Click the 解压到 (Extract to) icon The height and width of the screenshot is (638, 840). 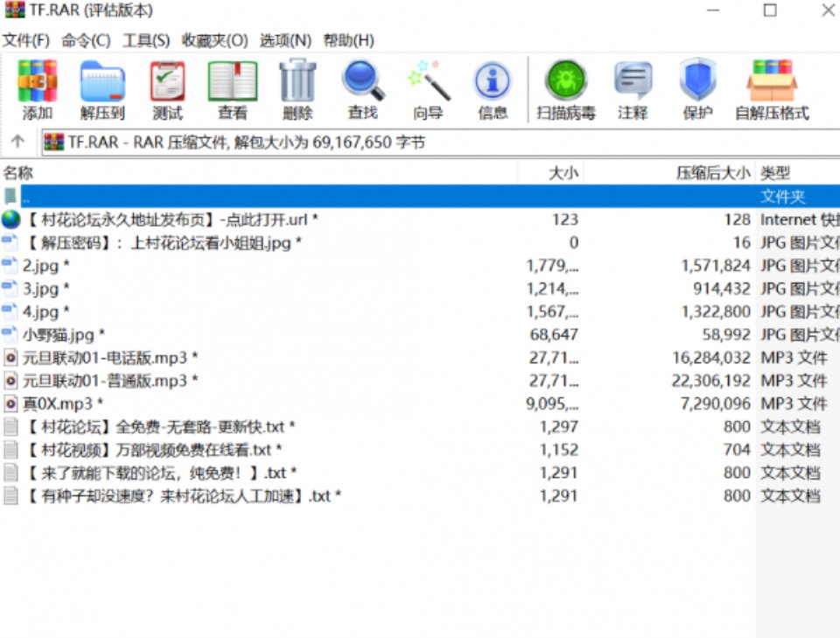pyautogui.click(x=102, y=81)
